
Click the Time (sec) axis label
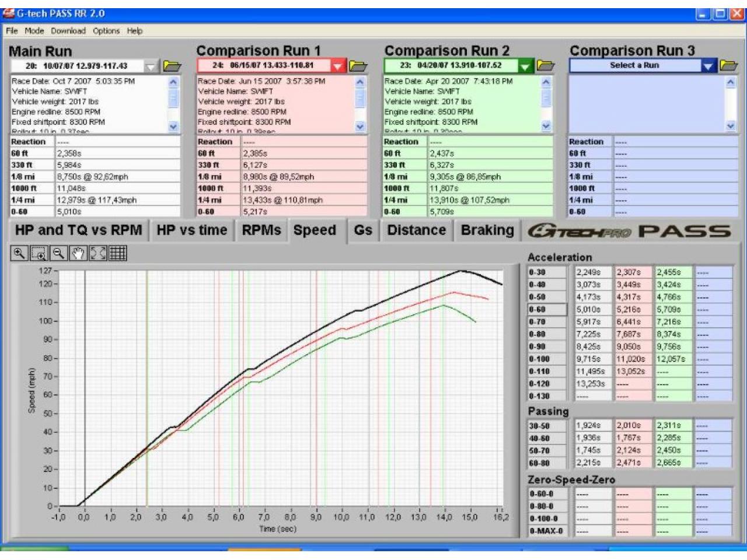[x=278, y=529]
